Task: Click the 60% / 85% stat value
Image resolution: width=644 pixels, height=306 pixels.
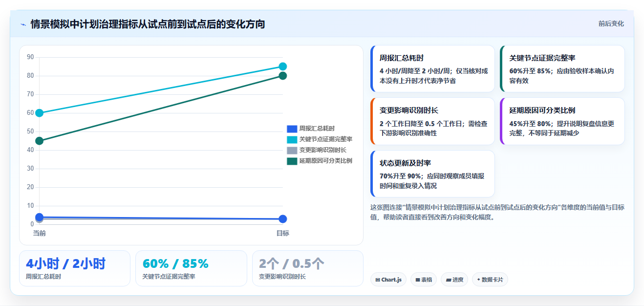Action: pos(175,264)
